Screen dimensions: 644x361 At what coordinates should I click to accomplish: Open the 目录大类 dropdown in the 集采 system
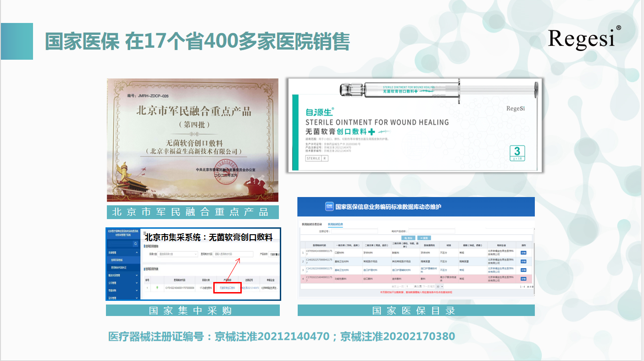(177, 254)
